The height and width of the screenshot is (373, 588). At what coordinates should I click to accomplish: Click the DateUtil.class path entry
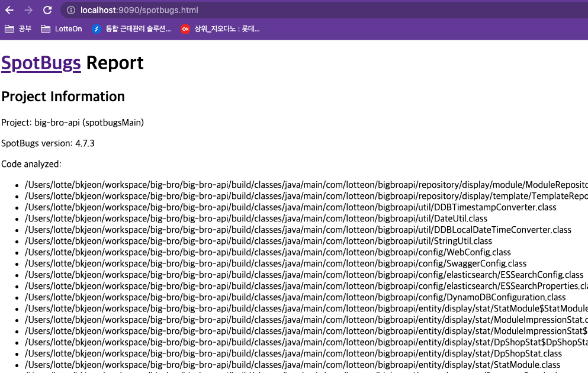256,218
